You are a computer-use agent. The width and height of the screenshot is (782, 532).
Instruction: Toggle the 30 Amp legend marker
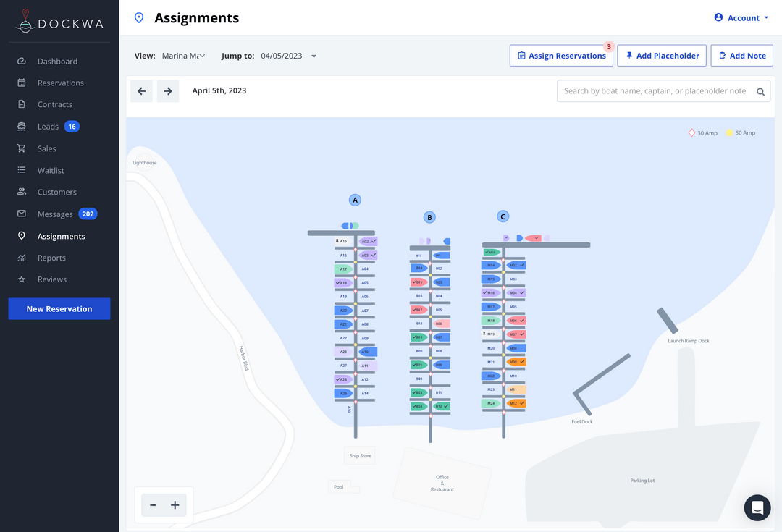(691, 132)
